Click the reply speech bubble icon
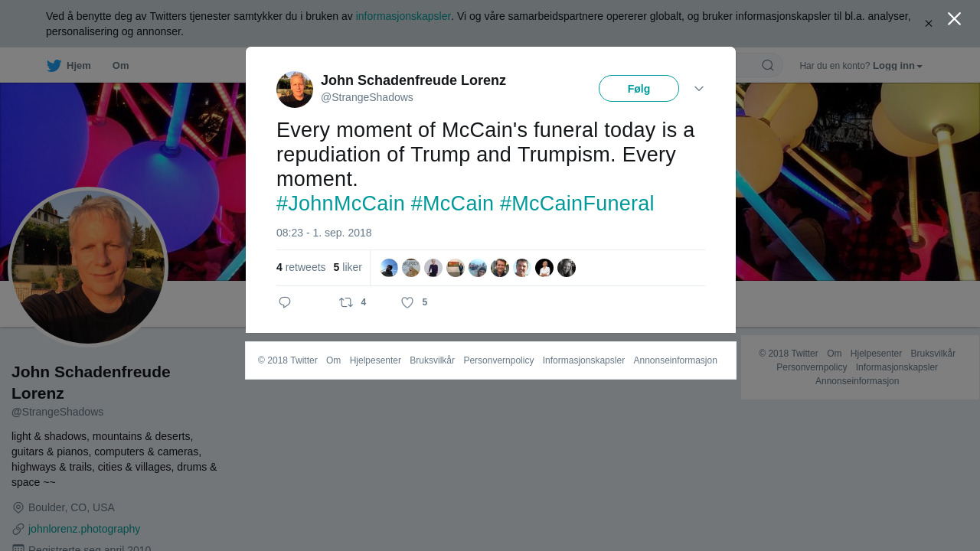Screen dimensions: 980x551 [285, 302]
